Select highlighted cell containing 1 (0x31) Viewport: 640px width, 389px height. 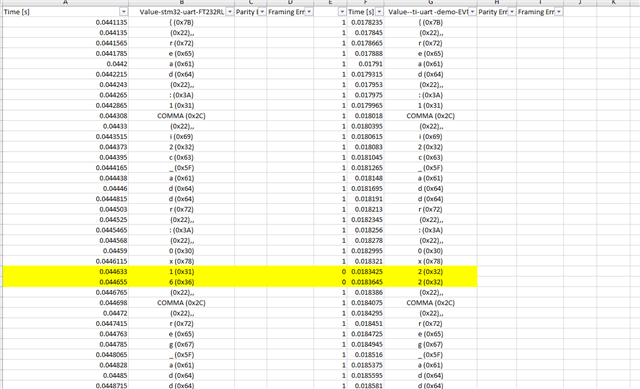182,271
